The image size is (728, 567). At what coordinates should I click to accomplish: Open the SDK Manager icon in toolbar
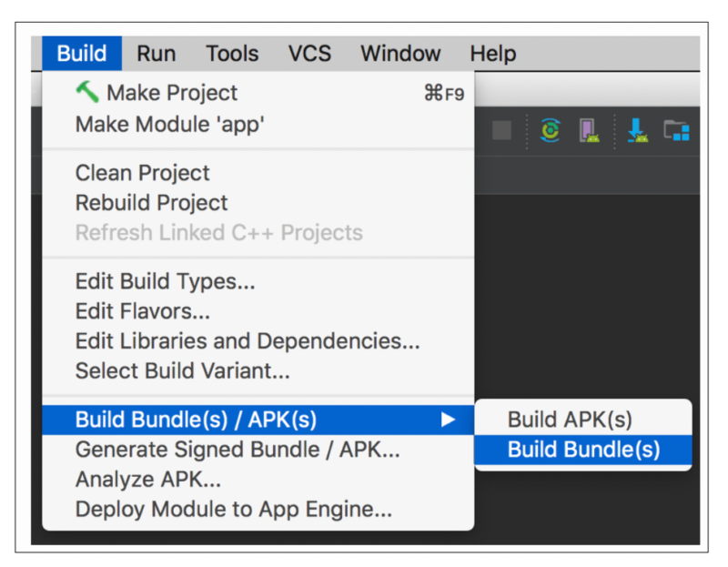[640, 129]
